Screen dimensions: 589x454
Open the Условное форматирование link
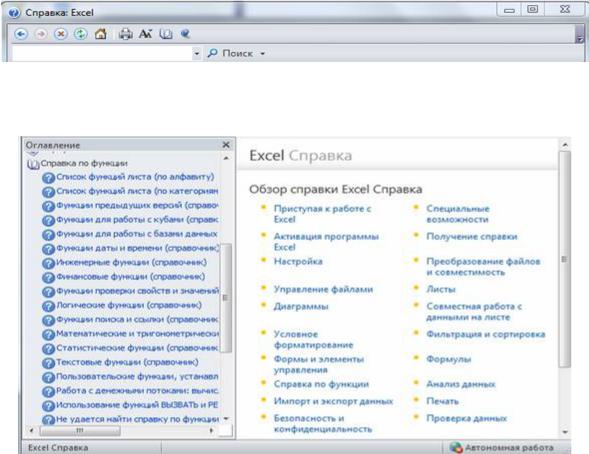(313, 339)
